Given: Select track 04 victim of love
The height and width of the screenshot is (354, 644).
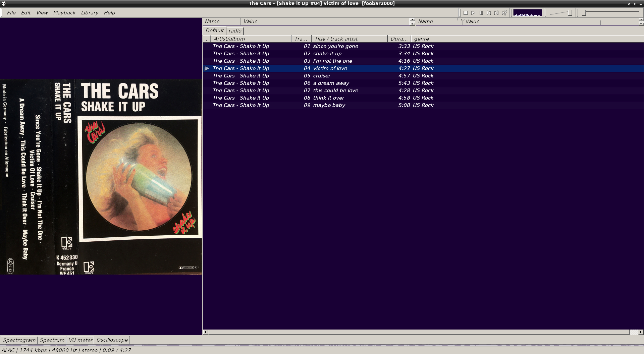Looking at the screenshot, I should click(423, 68).
